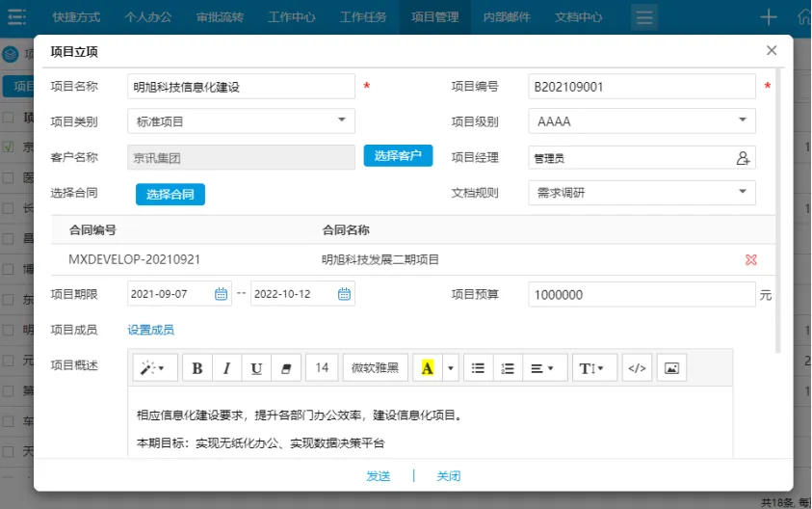Delete contract row with red X icon
The height and width of the screenshot is (509, 812).
point(751,259)
